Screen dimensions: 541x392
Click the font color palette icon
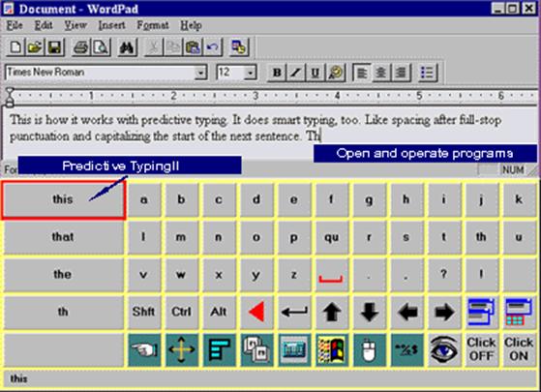click(x=335, y=73)
